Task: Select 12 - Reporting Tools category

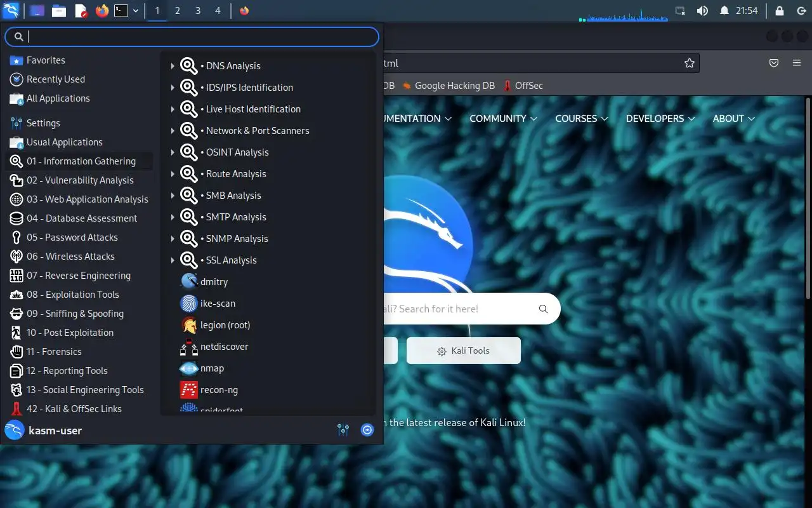Action: pyautogui.click(x=79, y=371)
